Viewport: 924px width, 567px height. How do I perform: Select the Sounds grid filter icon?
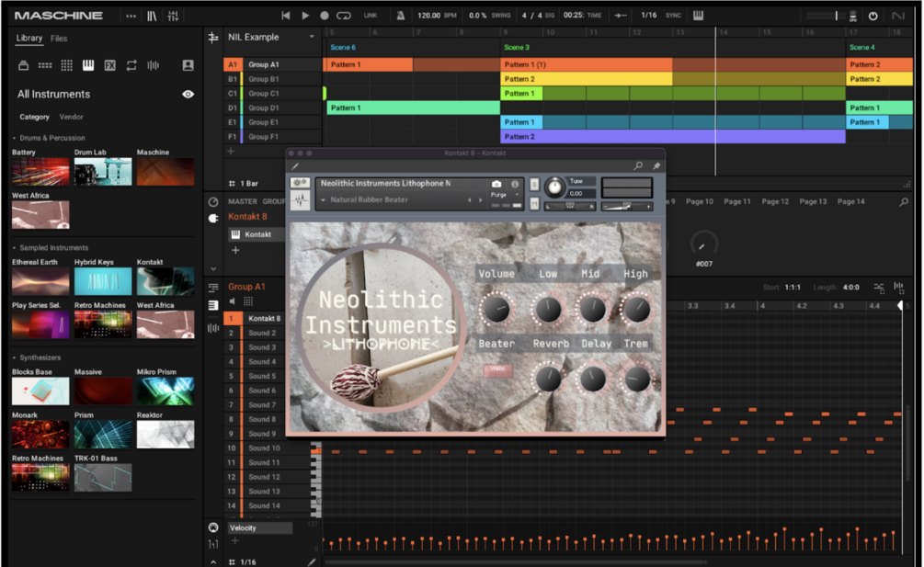(66, 65)
